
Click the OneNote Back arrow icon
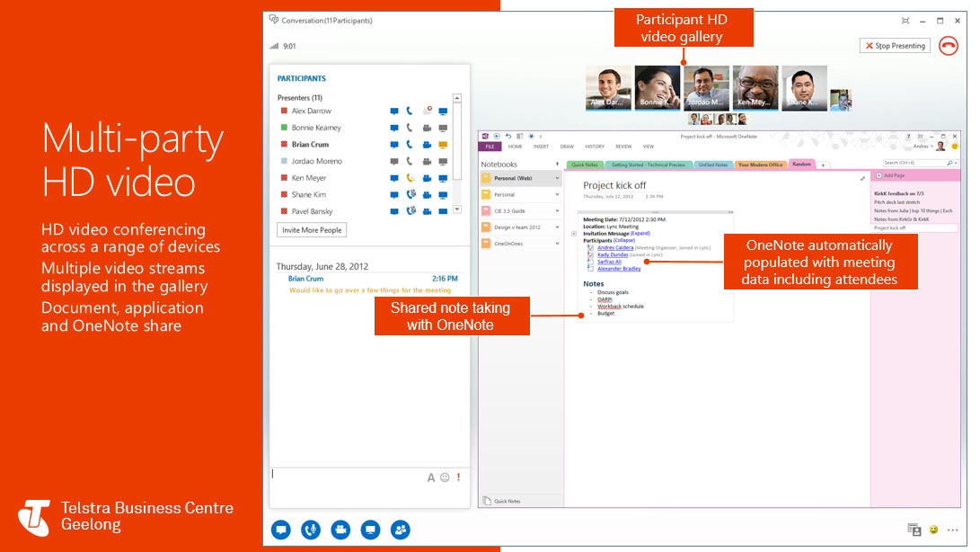click(x=497, y=136)
